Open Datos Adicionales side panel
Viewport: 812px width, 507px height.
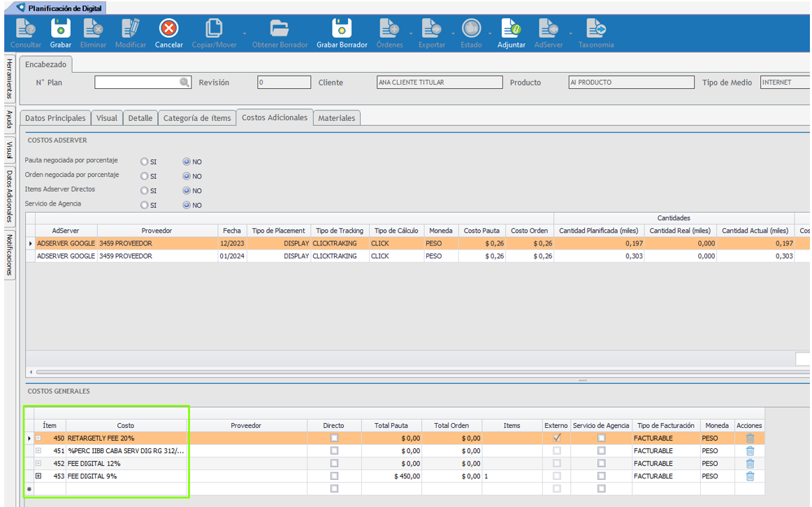(9, 197)
